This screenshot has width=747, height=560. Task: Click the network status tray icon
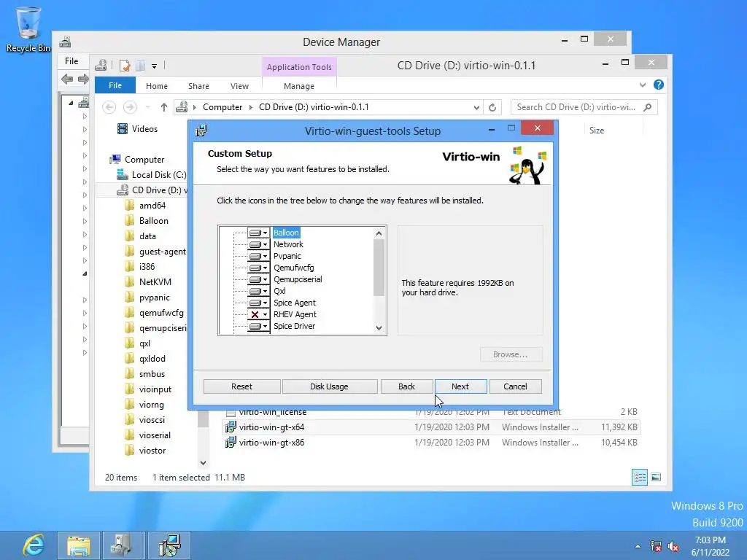click(x=656, y=547)
